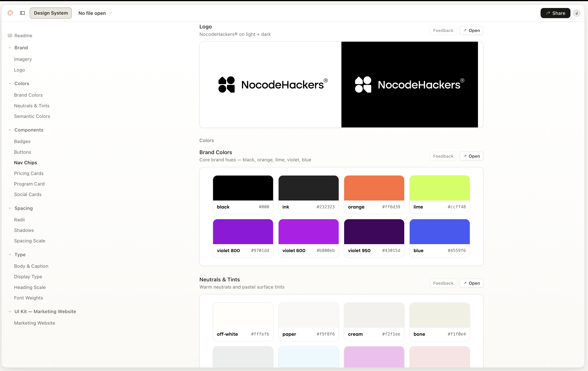
Task: Click Feedback for Brand Colors section
Action: pyautogui.click(x=443, y=156)
